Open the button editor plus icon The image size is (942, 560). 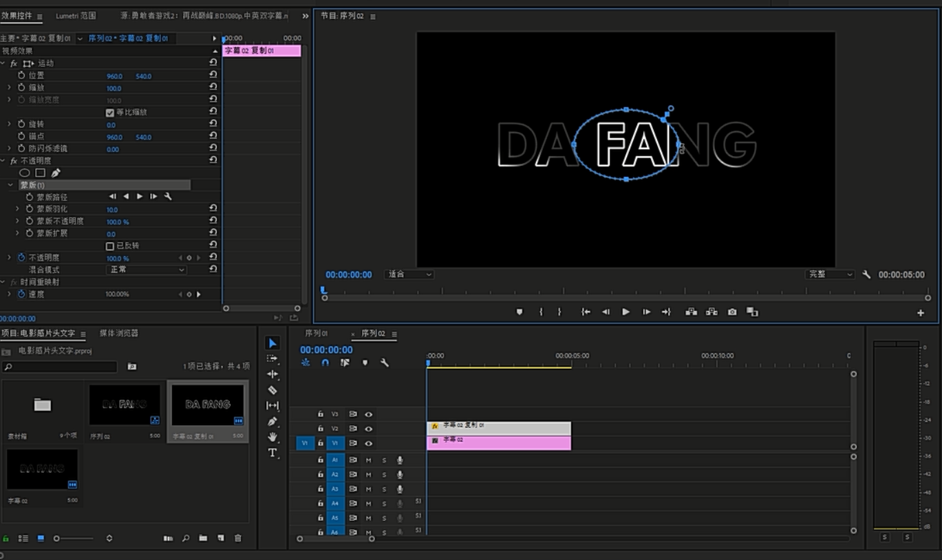click(921, 313)
